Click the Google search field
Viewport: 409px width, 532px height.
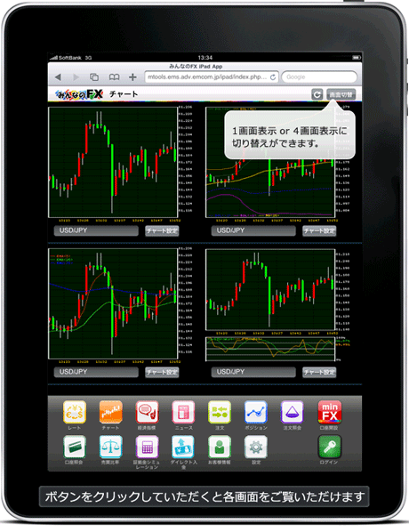319,77
